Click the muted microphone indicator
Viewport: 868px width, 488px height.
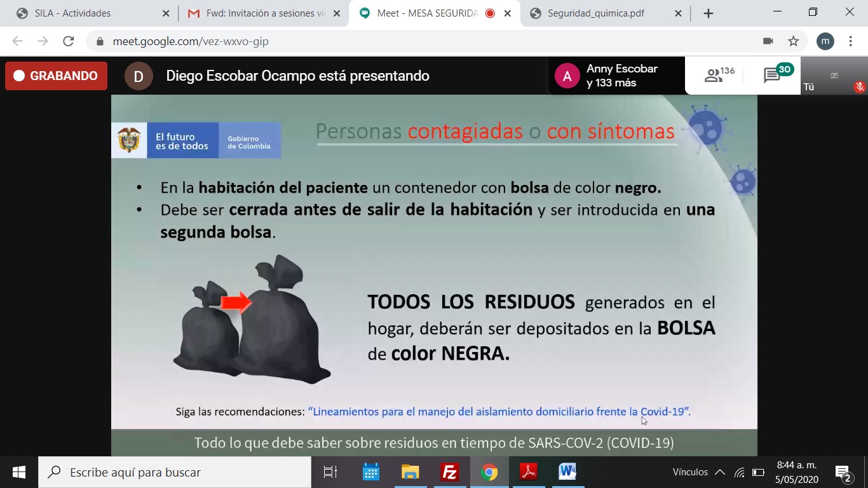click(x=859, y=87)
